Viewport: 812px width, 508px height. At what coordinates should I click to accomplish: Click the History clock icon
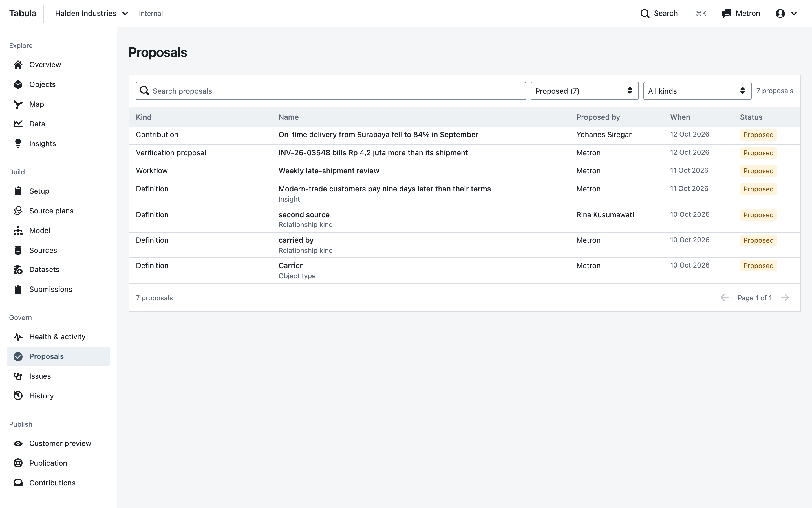(18, 396)
